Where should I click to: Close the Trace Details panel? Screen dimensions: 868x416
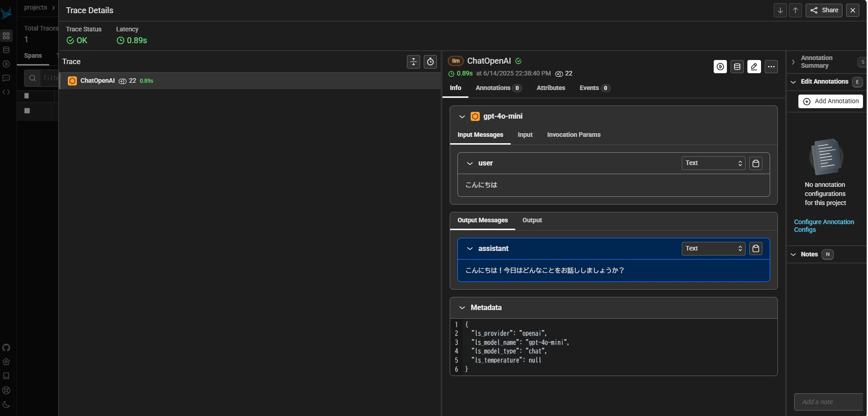click(x=853, y=10)
